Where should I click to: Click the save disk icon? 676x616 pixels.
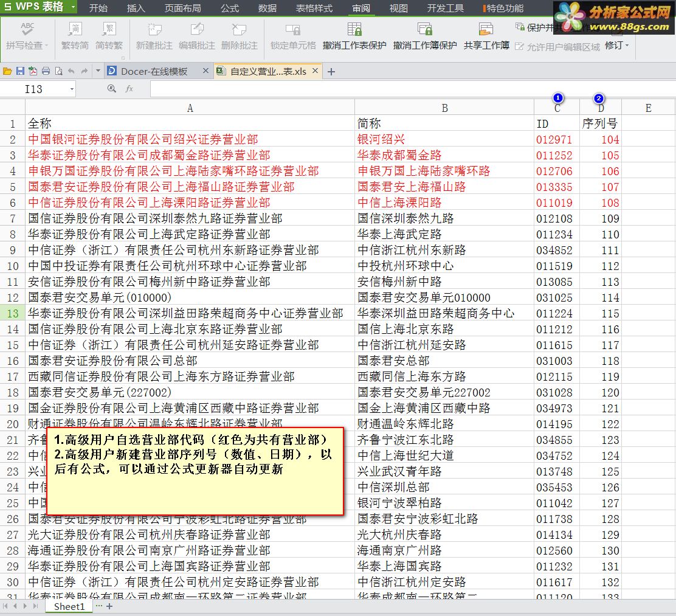point(20,71)
